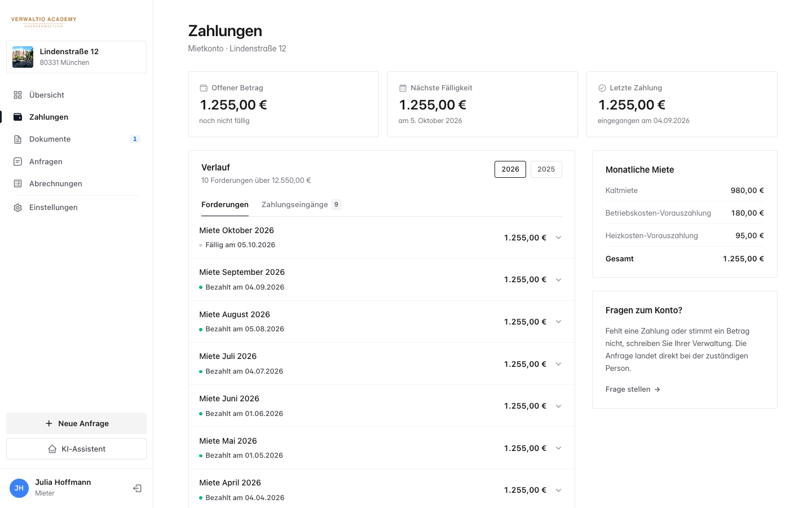Click the Neue Anfrage button
Image resolution: width=812 pixels, height=508 pixels.
[x=76, y=423]
